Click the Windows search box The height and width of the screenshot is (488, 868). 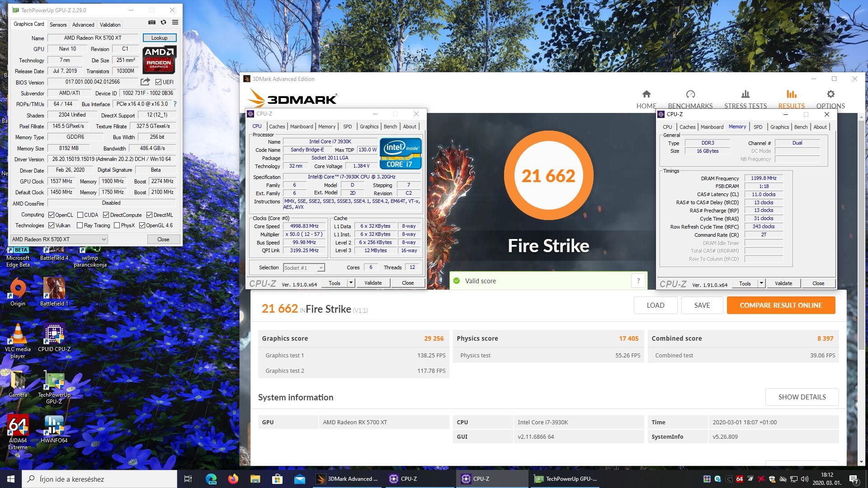point(99,479)
